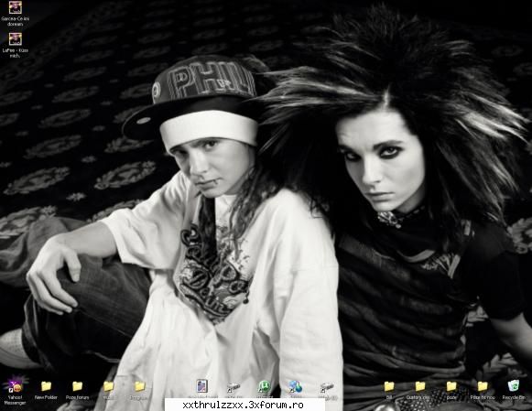532x411 pixels.
Task: Open the fourth folder icon after Poze forum
Action: pos(109,386)
